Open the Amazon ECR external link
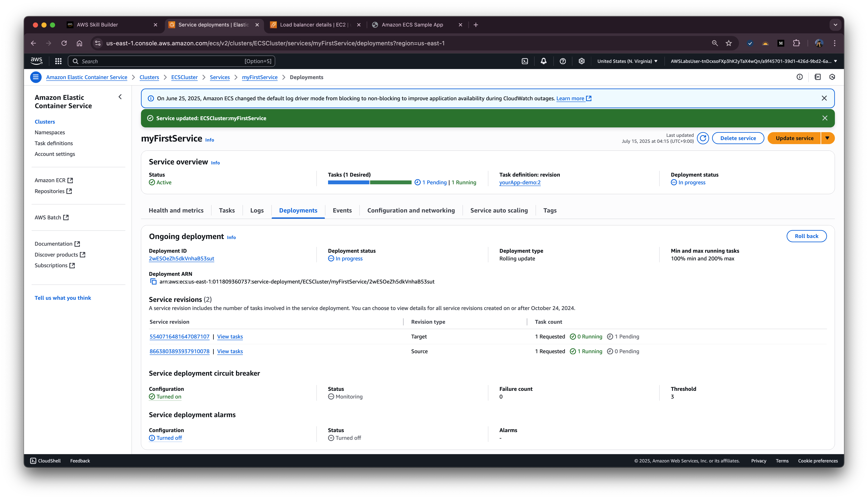This screenshot has height=499, width=868. point(54,180)
